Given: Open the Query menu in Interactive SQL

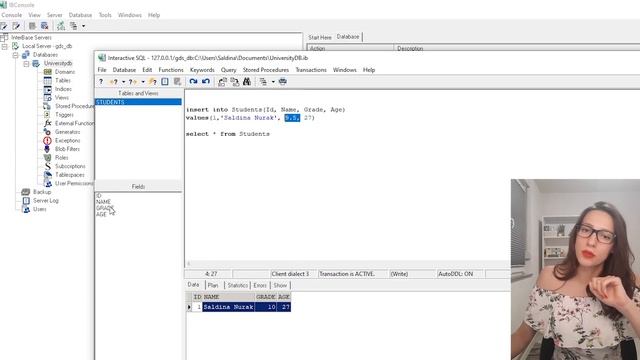Looking at the screenshot, I should click(229, 70).
